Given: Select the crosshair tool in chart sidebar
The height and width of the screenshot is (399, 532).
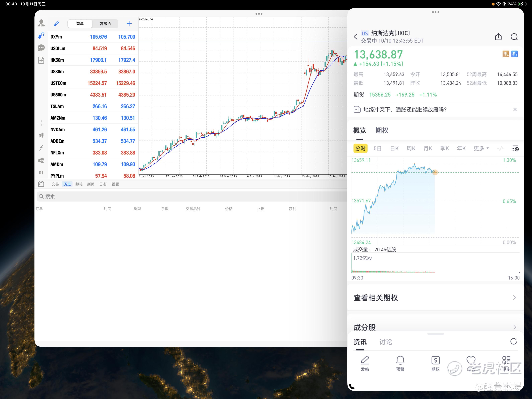Looking at the screenshot, I should click(41, 123).
